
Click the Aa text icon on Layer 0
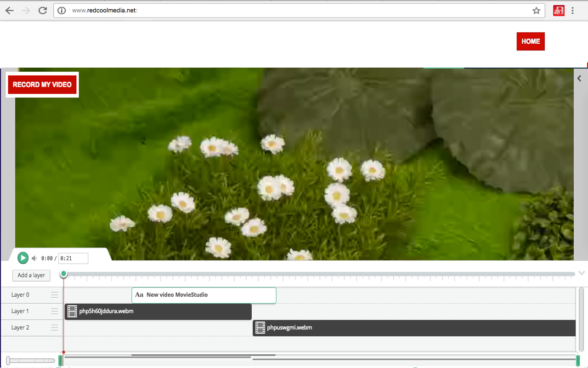[x=139, y=295]
